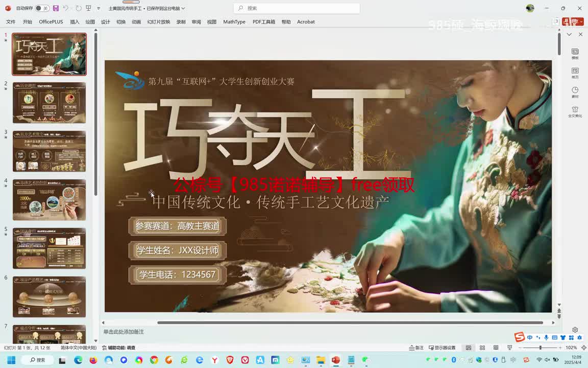This screenshot has width=588, height=368.
Task: Switch to slide sorter view icon
Action: click(x=482, y=348)
